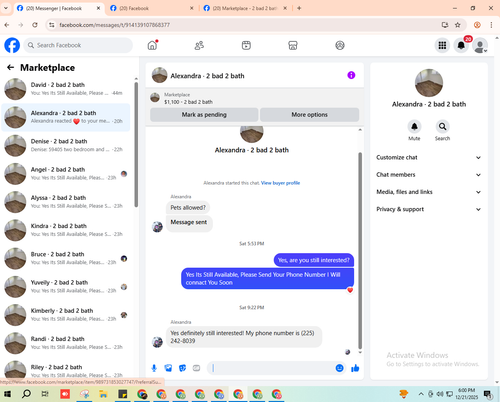
Task: Open Yuveily's 2 bad 2 bath conversation
Action: coord(66,287)
